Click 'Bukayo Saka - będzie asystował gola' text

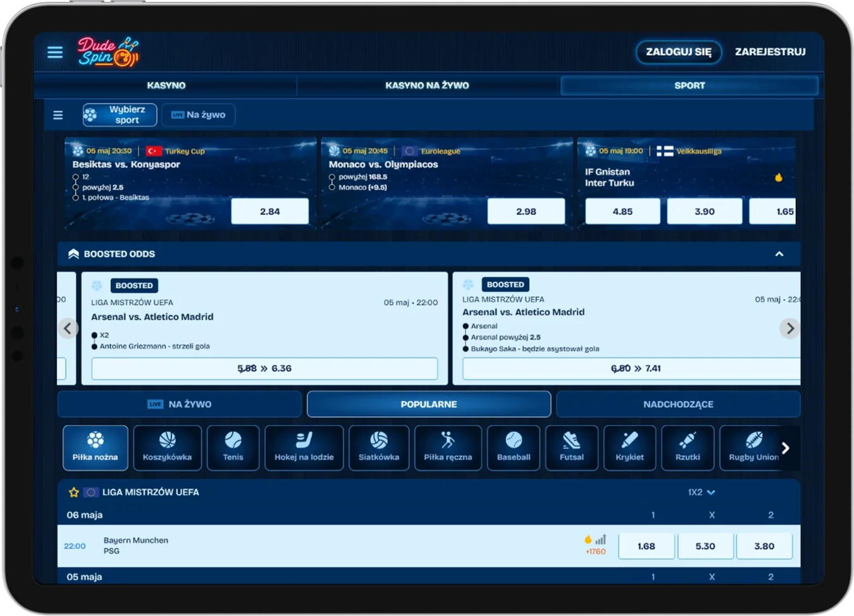tap(535, 348)
